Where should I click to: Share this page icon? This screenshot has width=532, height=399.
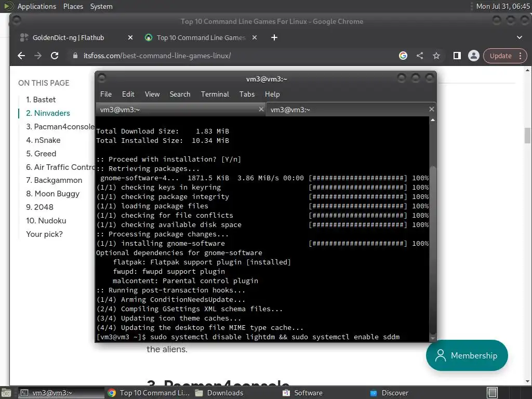point(420,56)
